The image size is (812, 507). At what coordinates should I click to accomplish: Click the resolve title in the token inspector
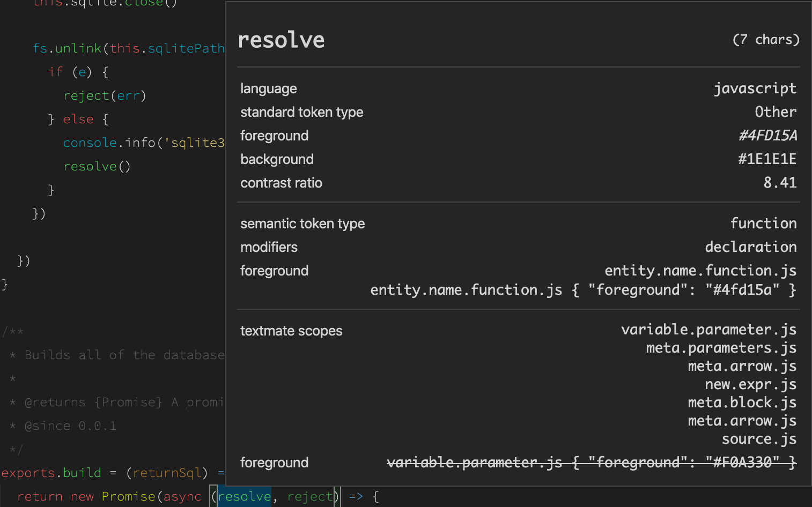[281, 39]
